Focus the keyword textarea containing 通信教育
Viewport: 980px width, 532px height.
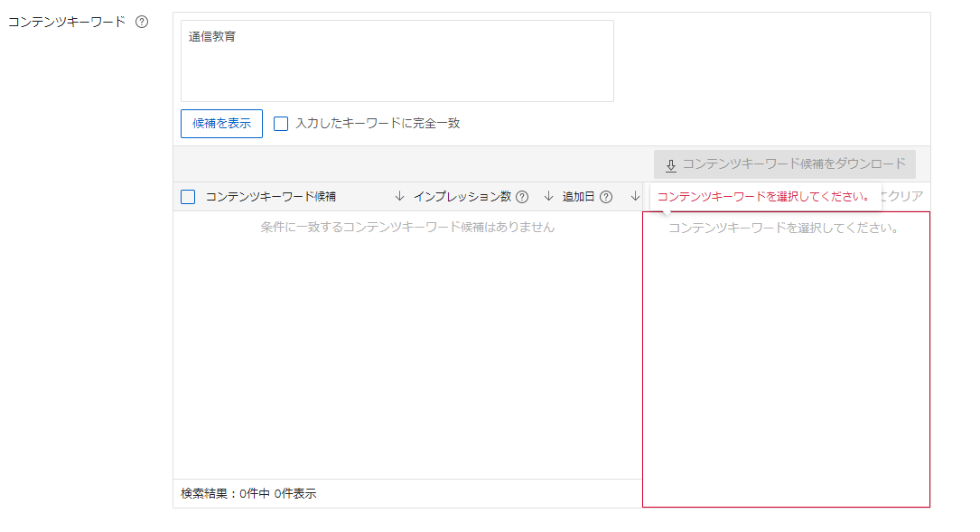[397, 61]
